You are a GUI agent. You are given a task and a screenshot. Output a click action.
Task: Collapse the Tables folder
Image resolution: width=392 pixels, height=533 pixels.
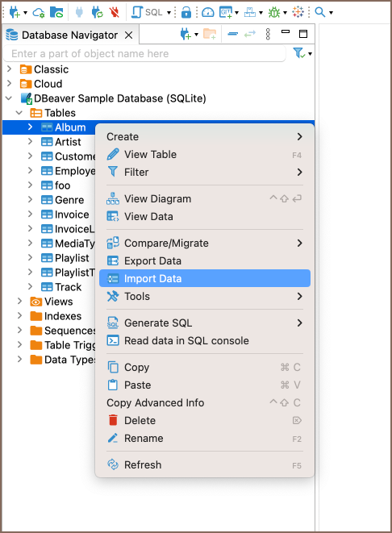19,113
